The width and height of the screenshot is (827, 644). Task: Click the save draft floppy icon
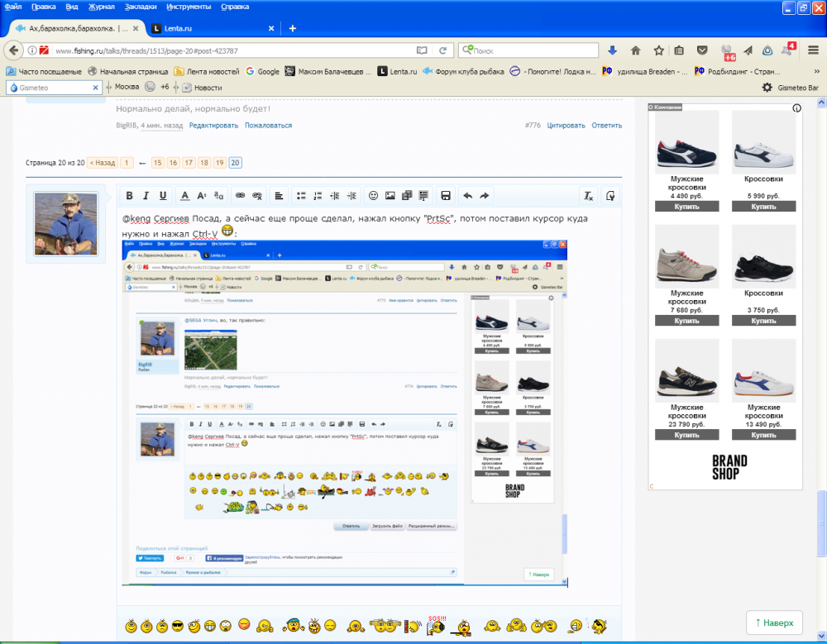tap(446, 196)
